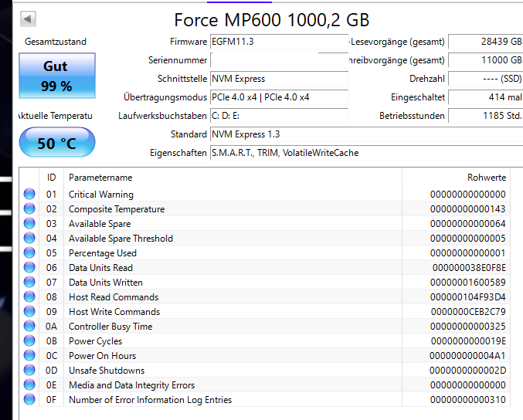The image size is (523, 420).
Task: Select the Power On Hours parameter name
Action: point(103,356)
